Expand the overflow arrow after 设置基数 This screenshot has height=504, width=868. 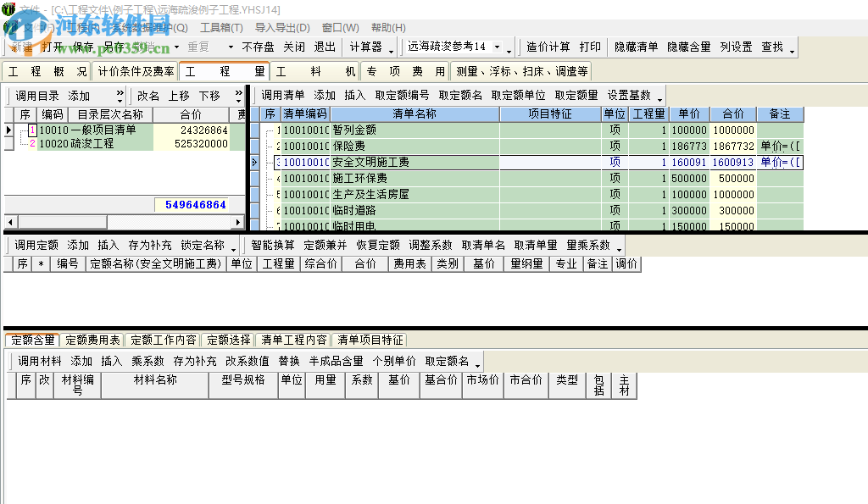659,100
